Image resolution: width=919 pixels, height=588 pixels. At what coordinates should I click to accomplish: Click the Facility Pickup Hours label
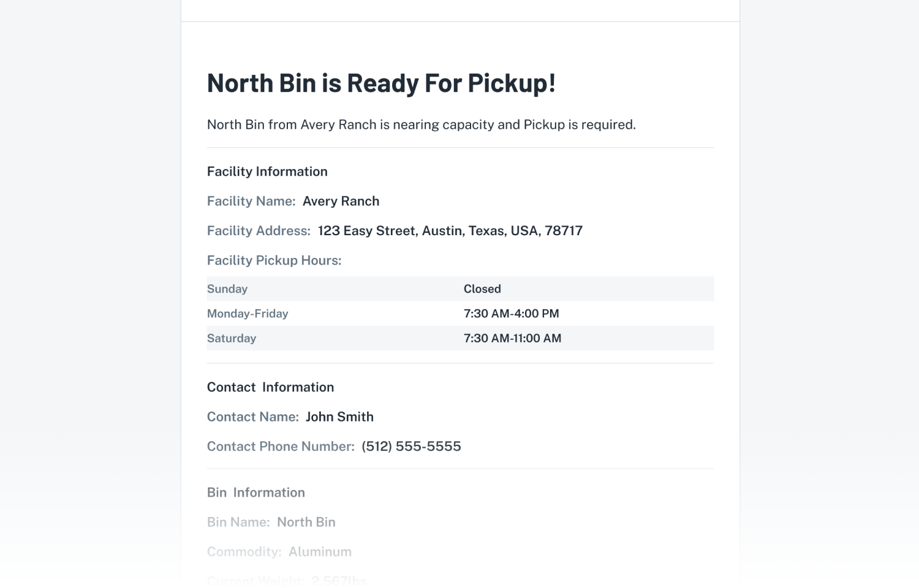click(x=274, y=260)
